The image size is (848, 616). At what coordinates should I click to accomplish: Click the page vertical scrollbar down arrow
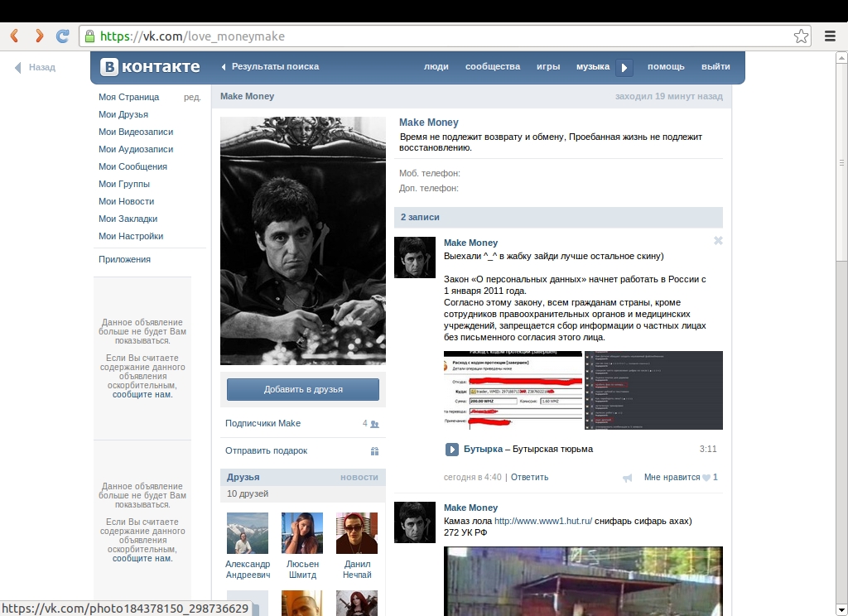click(841, 610)
